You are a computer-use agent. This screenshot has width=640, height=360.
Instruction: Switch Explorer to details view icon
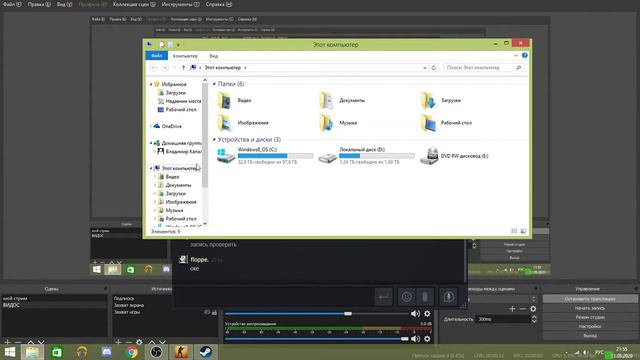pos(514,231)
